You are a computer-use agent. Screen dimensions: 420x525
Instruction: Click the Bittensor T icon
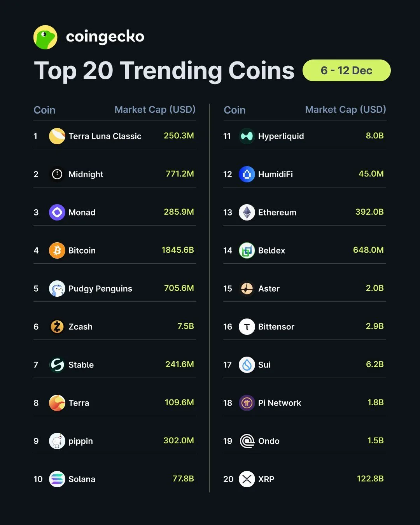pos(247,327)
